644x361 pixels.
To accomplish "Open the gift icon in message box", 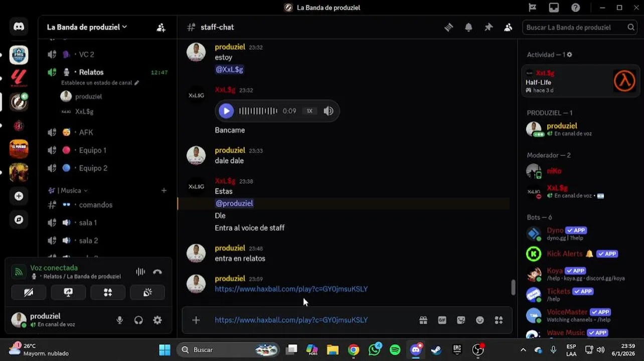I will click(x=423, y=320).
